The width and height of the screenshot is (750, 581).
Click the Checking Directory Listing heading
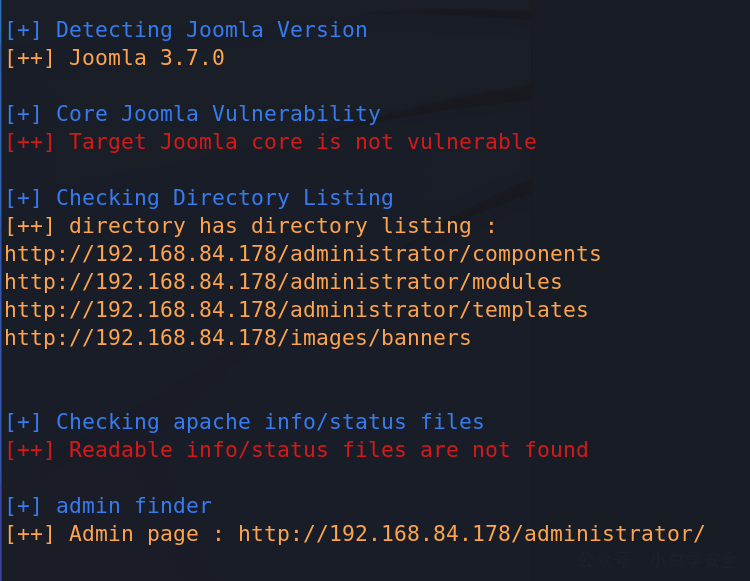[x=225, y=198]
